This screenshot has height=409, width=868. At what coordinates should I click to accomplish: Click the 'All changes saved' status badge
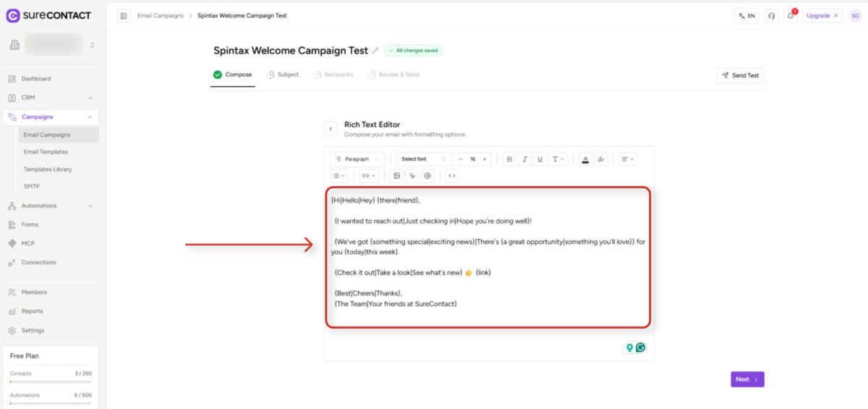coord(413,51)
